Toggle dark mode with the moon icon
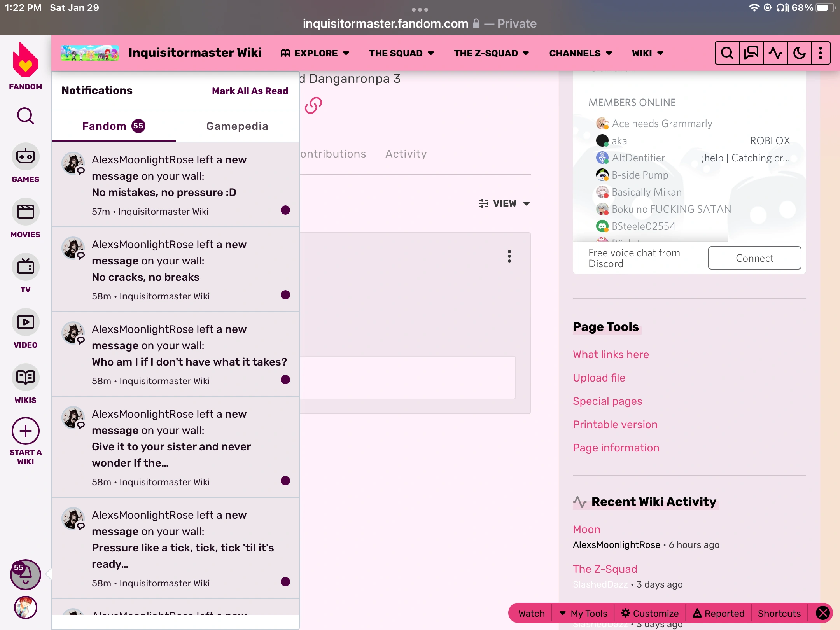Viewport: 840px width, 630px height. coord(799,53)
